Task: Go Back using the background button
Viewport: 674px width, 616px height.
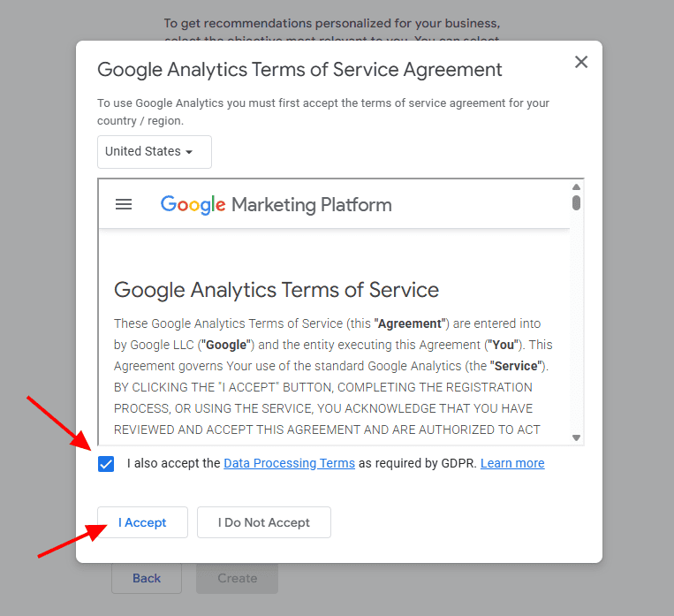Action: [147, 578]
